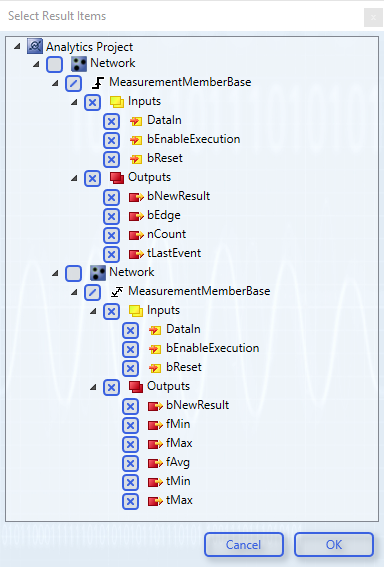The image size is (384, 567).
Task: Click the lower Network node icon
Action: (98, 273)
